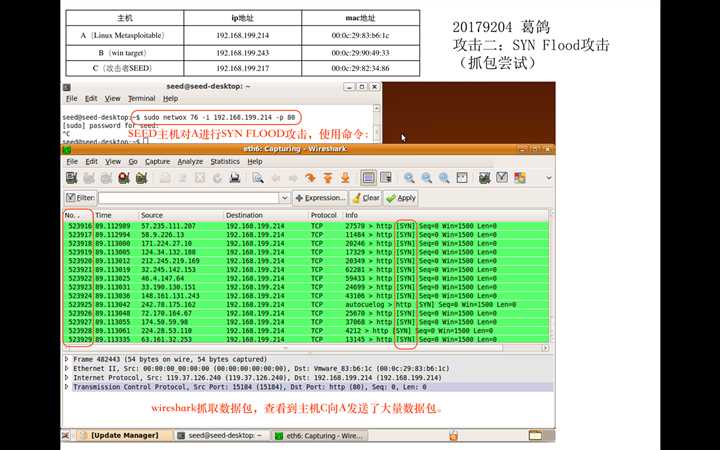The image size is (720, 450).
Task: Save capture file as icon
Action: 182,178
